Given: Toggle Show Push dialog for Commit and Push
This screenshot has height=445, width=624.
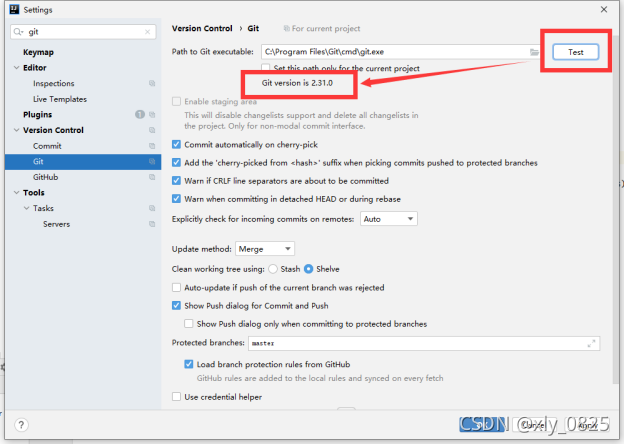Looking at the screenshot, I should pos(176,306).
